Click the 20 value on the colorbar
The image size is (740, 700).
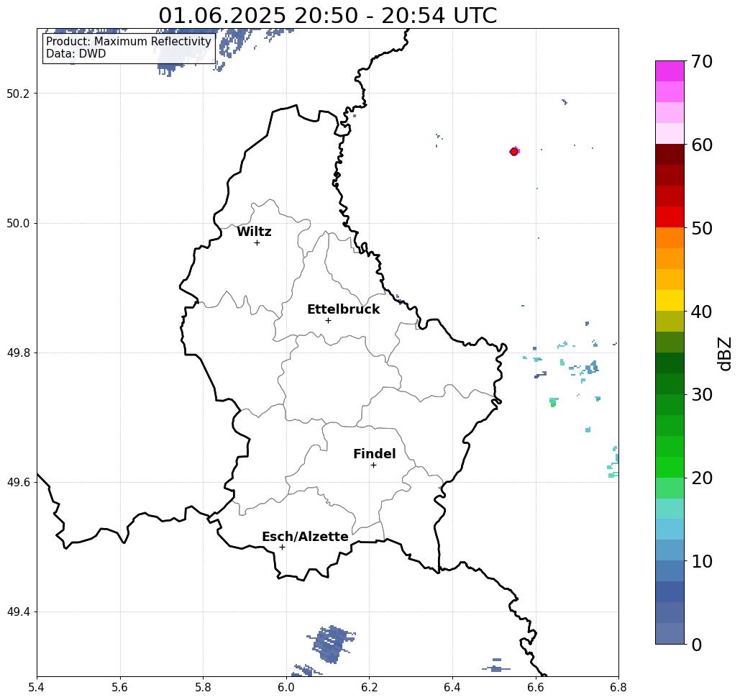pos(702,478)
